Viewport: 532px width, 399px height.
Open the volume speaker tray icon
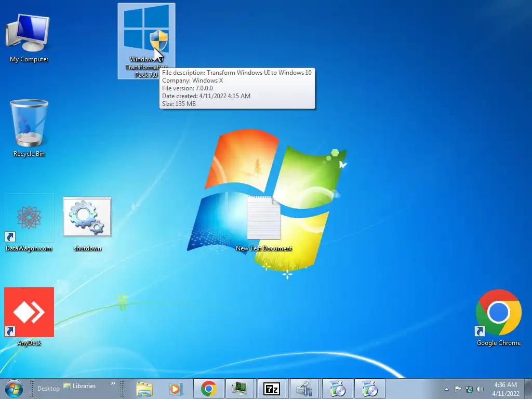480,389
